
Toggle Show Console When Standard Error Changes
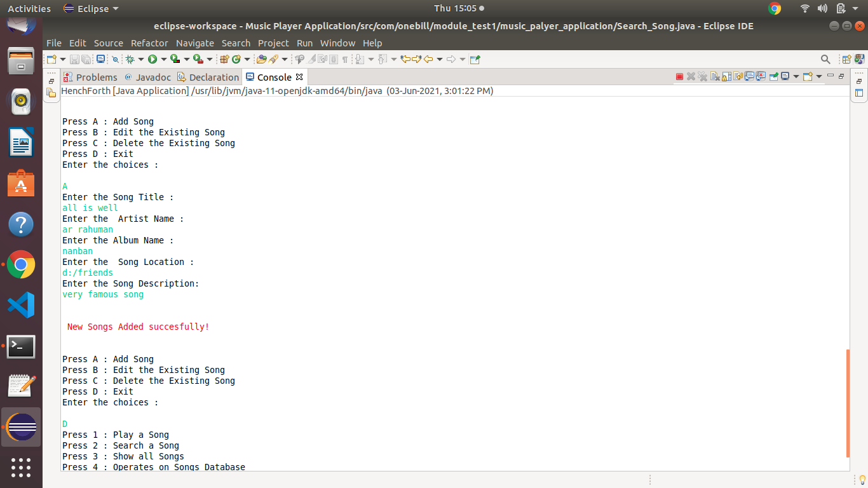coord(760,76)
